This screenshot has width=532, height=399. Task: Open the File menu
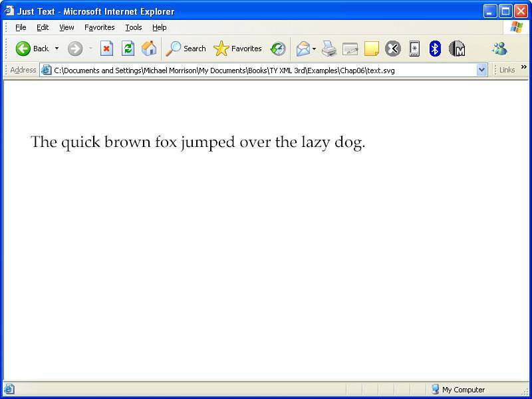pyautogui.click(x=21, y=27)
